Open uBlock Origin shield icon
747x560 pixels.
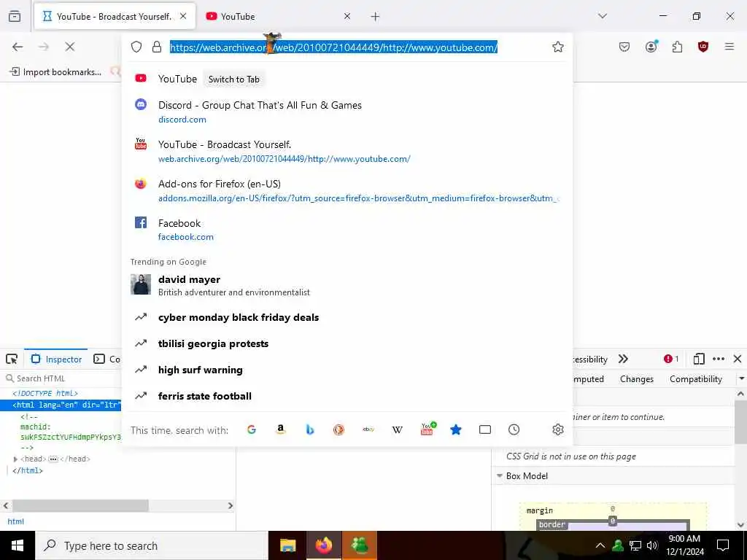(x=703, y=47)
